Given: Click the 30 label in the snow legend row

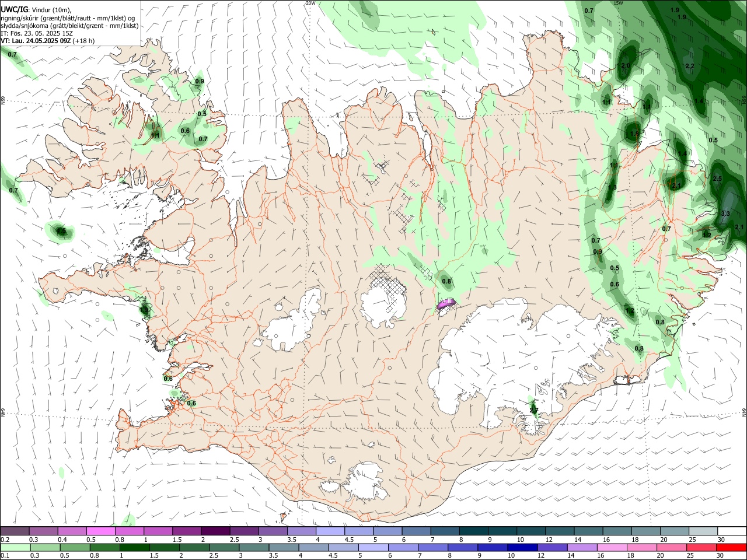Looking at the screenshot, I should coord(721,540).
